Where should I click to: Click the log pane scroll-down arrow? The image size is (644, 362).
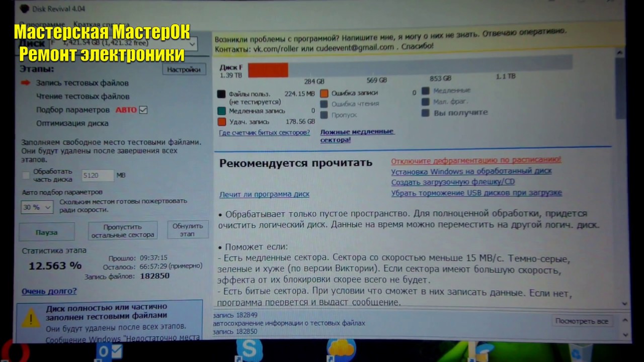625,334
